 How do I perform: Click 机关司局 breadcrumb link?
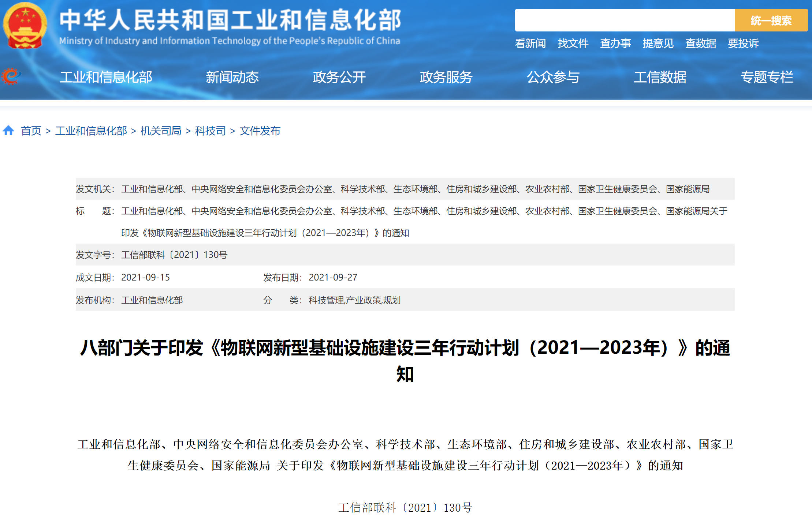click(x=161, y=131)
